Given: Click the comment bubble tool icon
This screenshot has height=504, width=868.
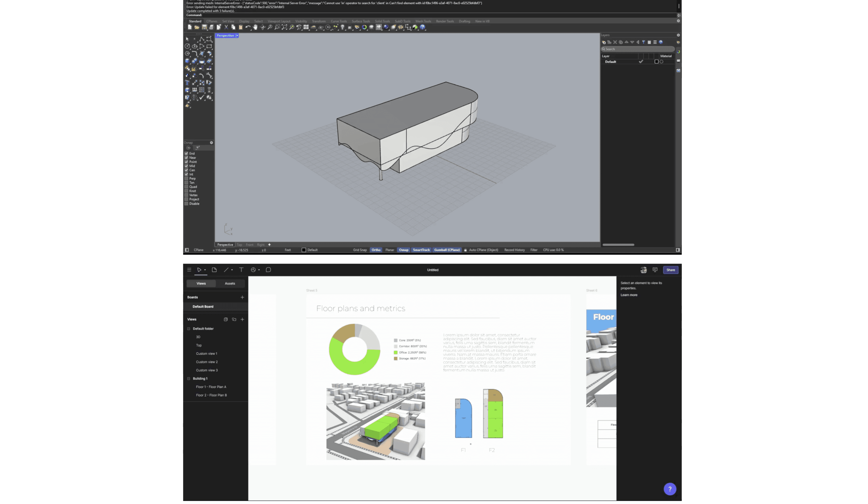Looking at the screenshot, I should pyautogui.click(x=268, y=270).
